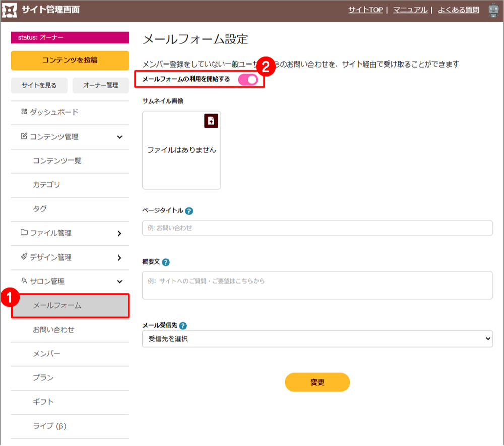The height and width of the screenshot is (446, 504).
Task: Open the マニュアル link in header
Action: pos(410,10)
